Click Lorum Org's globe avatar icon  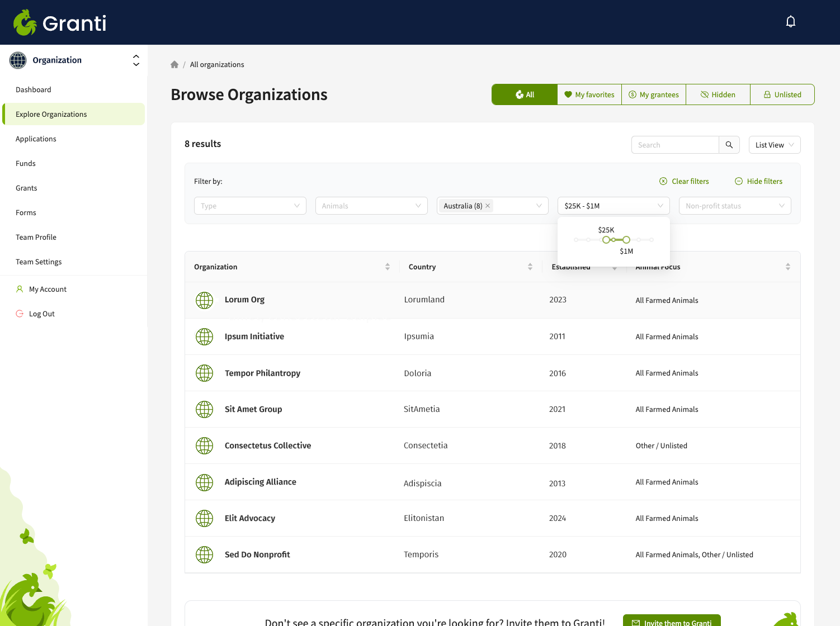tap(204, 300)
